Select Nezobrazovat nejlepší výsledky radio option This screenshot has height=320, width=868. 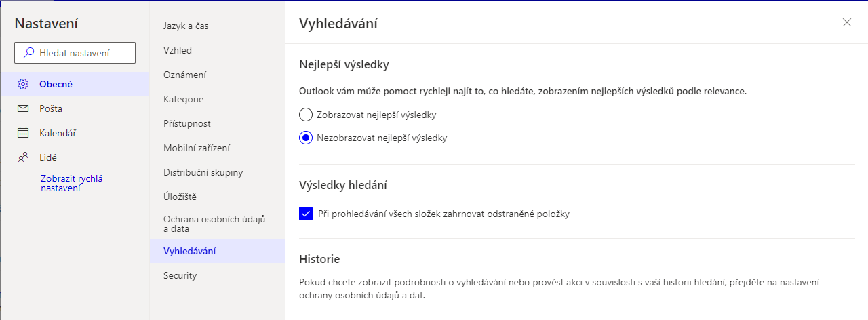[306, 138]
